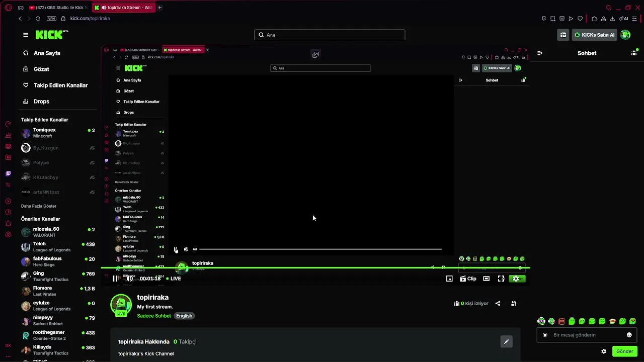Click the '0 kişi izliyor' viewer count
Screen dimensions: 644x362
pos(471,303)
